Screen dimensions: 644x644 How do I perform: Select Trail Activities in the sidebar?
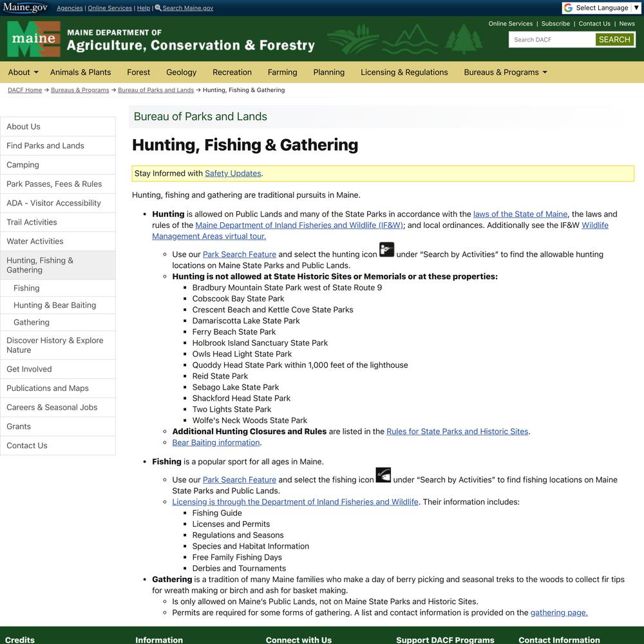(x=58, y=222)
